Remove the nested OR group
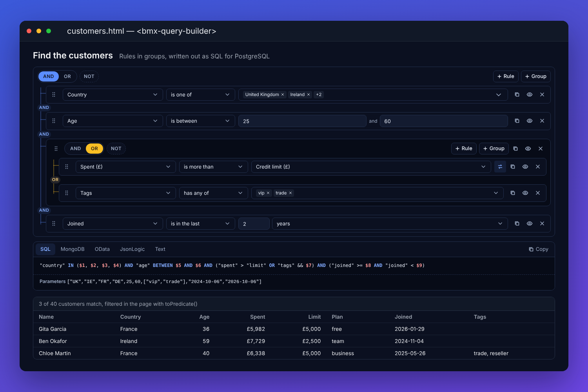This screenshot has height=392, width=588. coord(541,149)
